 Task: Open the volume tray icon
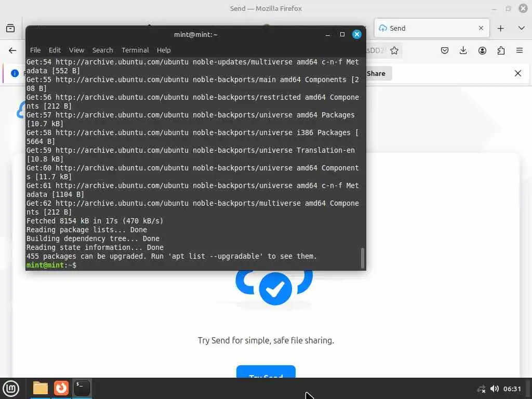(495, 389)
